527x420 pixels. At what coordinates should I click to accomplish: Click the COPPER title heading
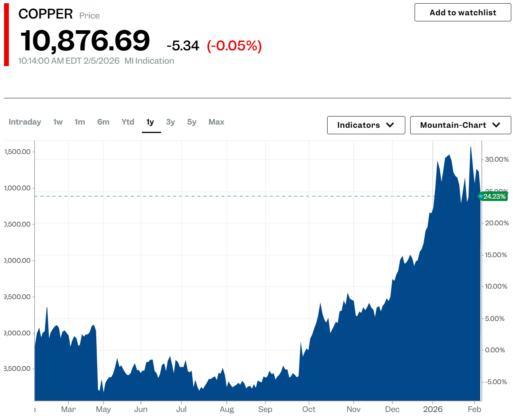coord(46,14)
